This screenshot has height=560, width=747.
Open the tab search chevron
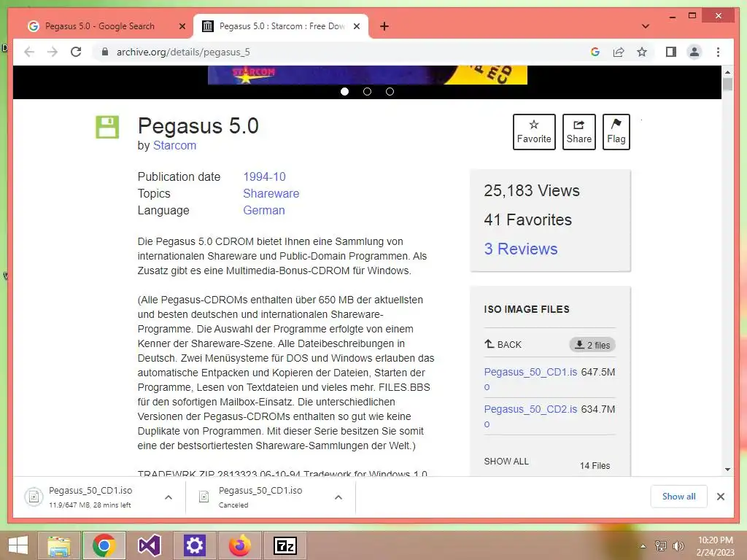pyautogui.click(x=646, y=26)
